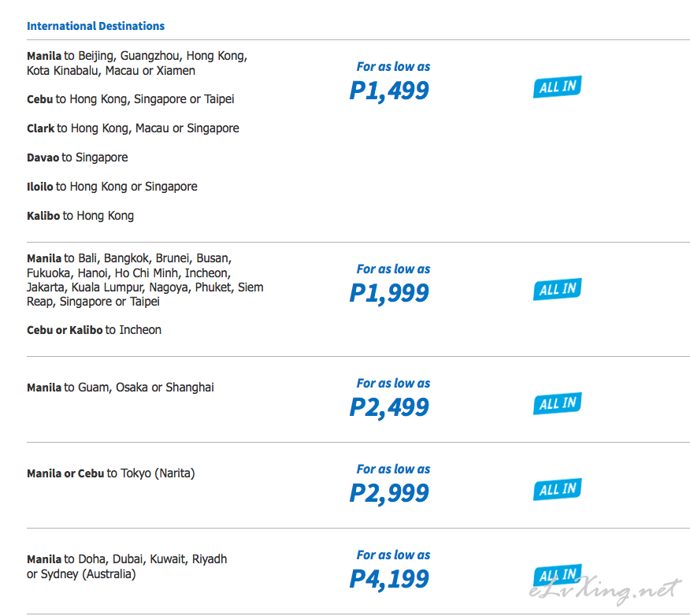The image size is (690, 616).
Task: Click the Iloilo to Hong Kong or Singapore route
Action: 112,187
